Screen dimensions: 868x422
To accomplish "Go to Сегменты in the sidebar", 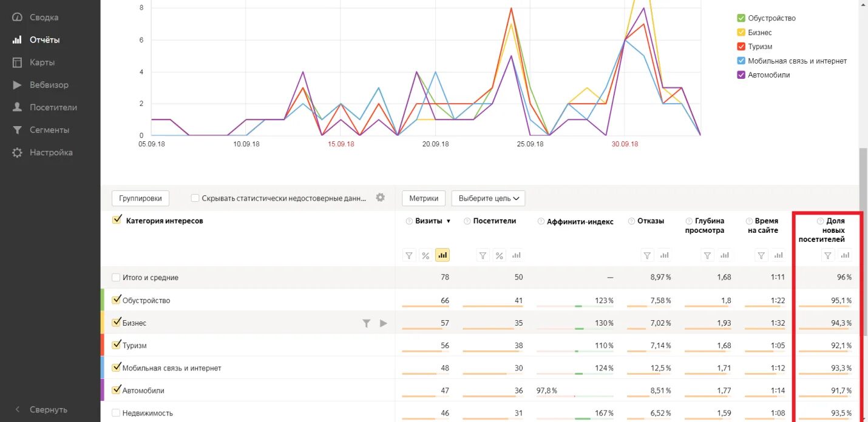I will 49,130.
